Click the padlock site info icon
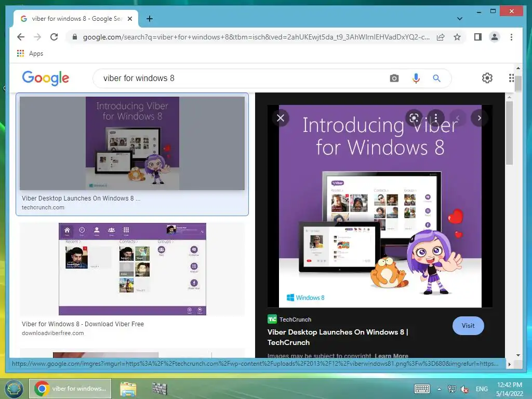 [x=75, y=37]
